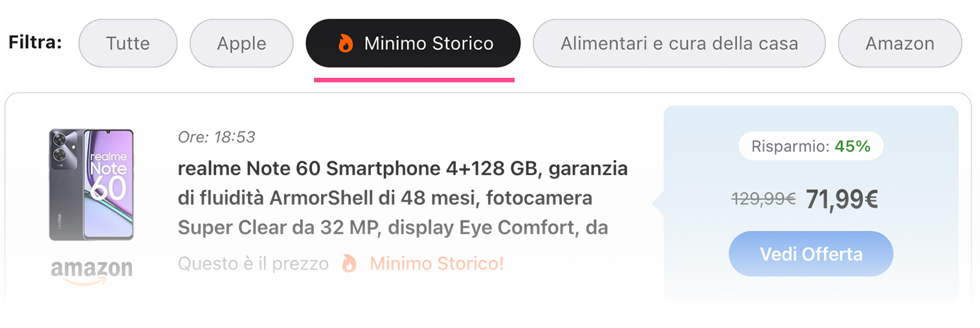The height and width of the screenshot is (328, 980).
Task: Filter offers by Amazon chip
Action: point(900,43)
